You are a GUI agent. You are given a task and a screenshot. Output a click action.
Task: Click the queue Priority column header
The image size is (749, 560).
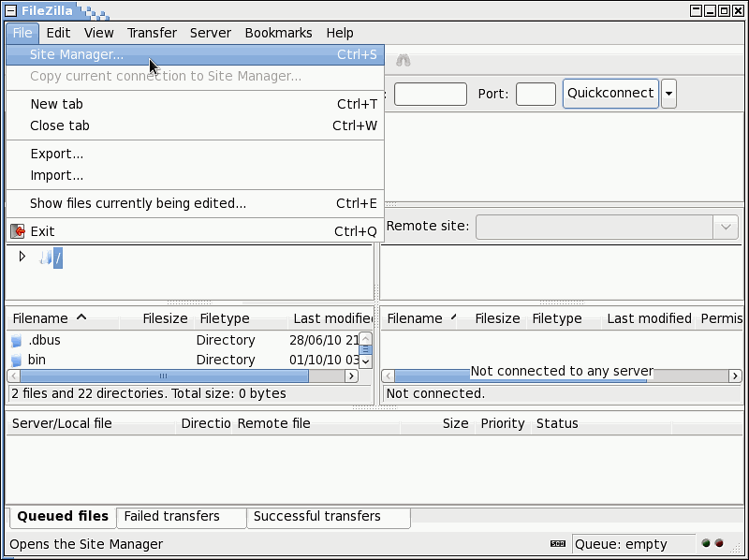pos(503,423)
